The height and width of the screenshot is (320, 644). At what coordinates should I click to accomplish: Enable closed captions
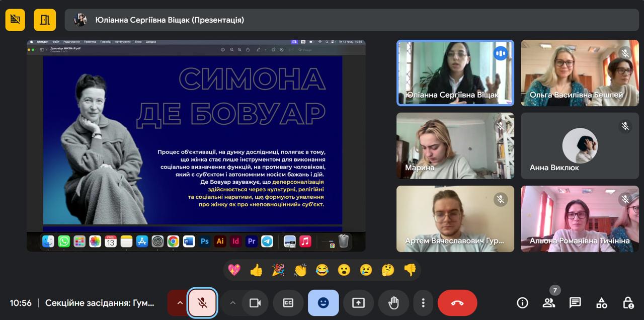click(x=288, y=302)
